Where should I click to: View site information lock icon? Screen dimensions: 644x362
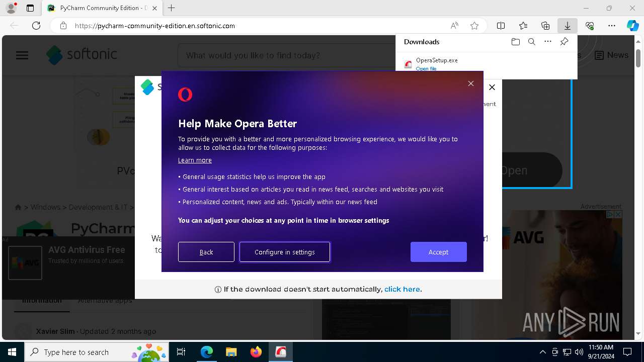coord(63,26)
